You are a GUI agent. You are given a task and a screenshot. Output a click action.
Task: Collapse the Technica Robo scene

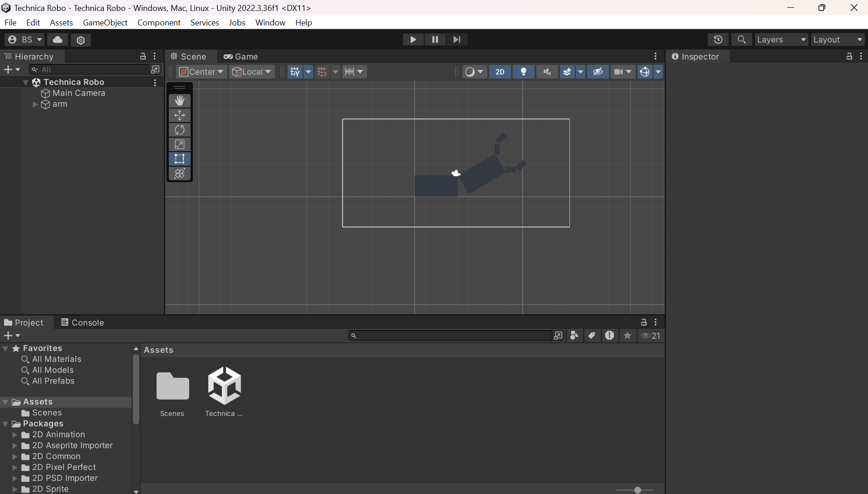[x=26, y=83]
